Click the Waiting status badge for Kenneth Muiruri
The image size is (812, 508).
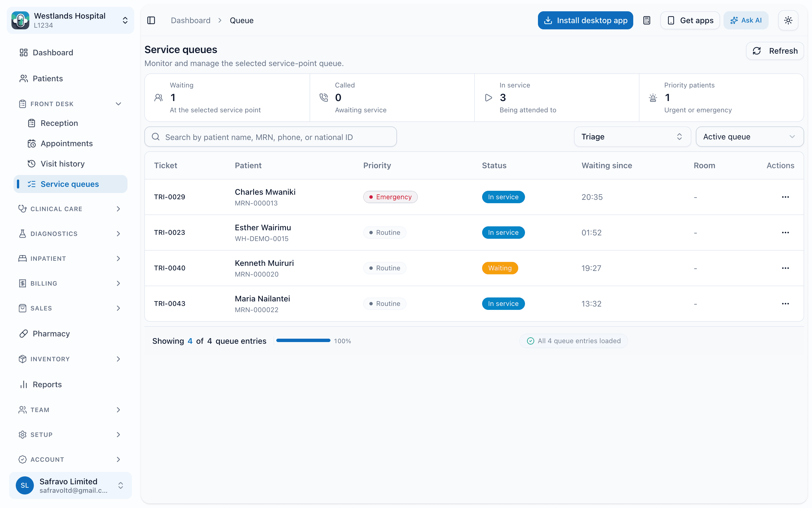pyautogui.click(x=500, y=268)
